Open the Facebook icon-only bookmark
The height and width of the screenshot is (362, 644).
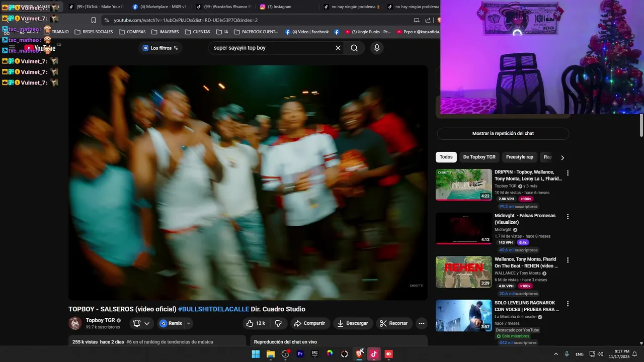(x=337, y=32)
